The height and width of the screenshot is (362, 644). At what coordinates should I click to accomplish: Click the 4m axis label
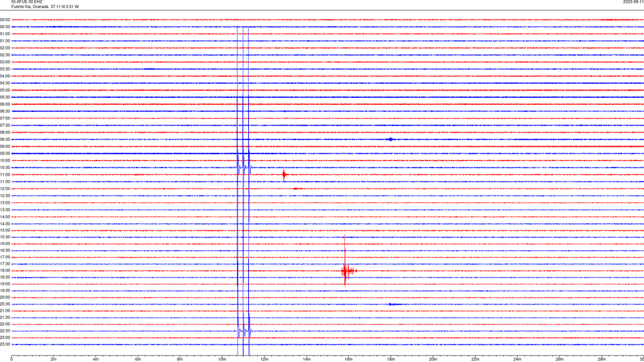[96, 359]
